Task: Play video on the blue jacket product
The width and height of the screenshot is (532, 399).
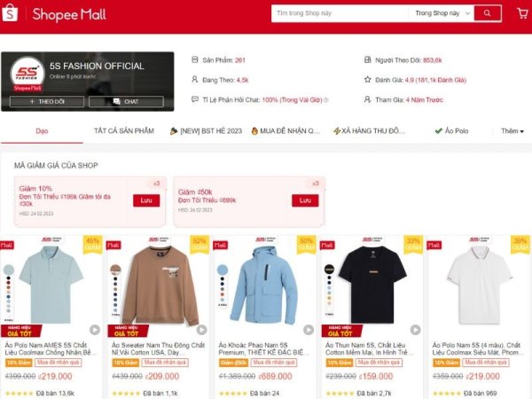Action: tap(309, 330)
